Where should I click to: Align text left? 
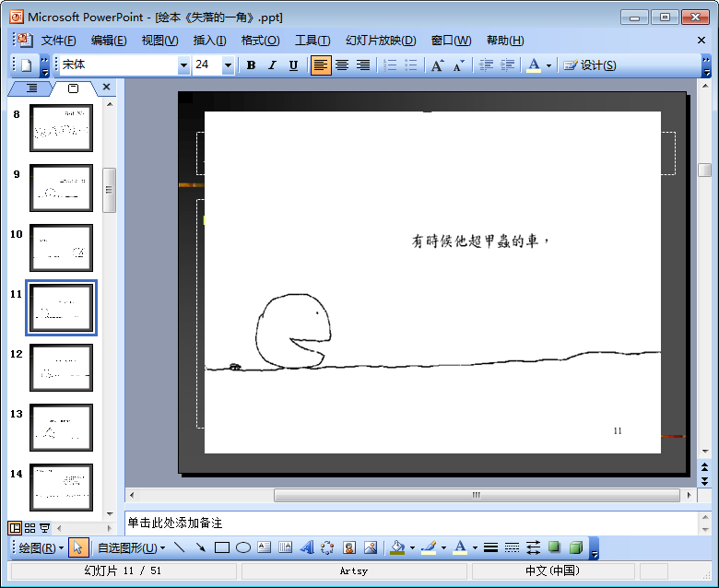[321, 65]
